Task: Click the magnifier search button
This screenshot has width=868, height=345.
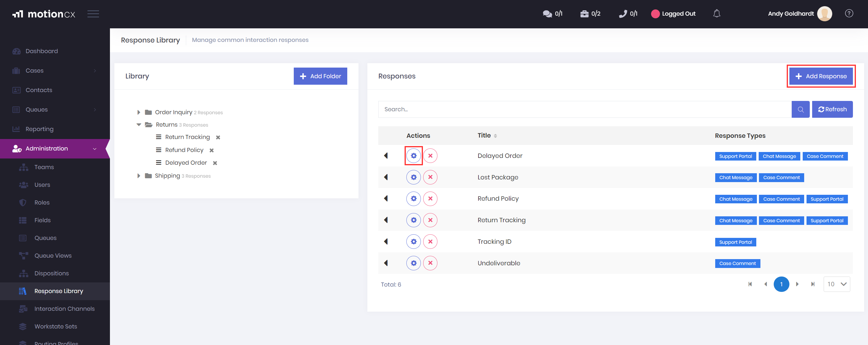Action: [x=800, y=109]
